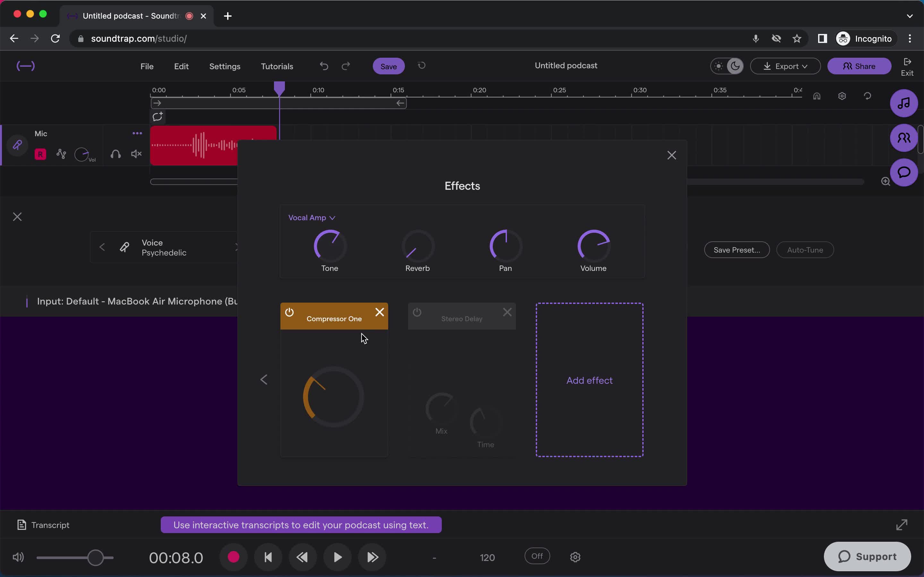
Task: Drag the master volume slider
Action: [95, 557]
